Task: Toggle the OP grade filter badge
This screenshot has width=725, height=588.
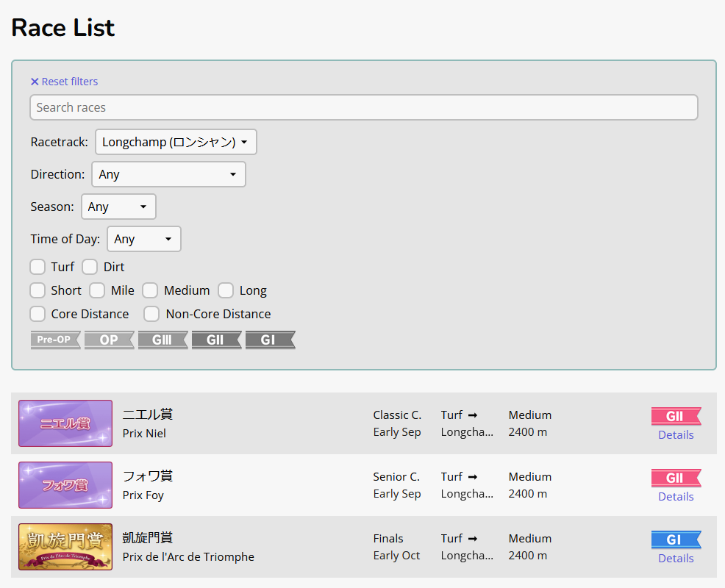Action: [x=109, y=340]
